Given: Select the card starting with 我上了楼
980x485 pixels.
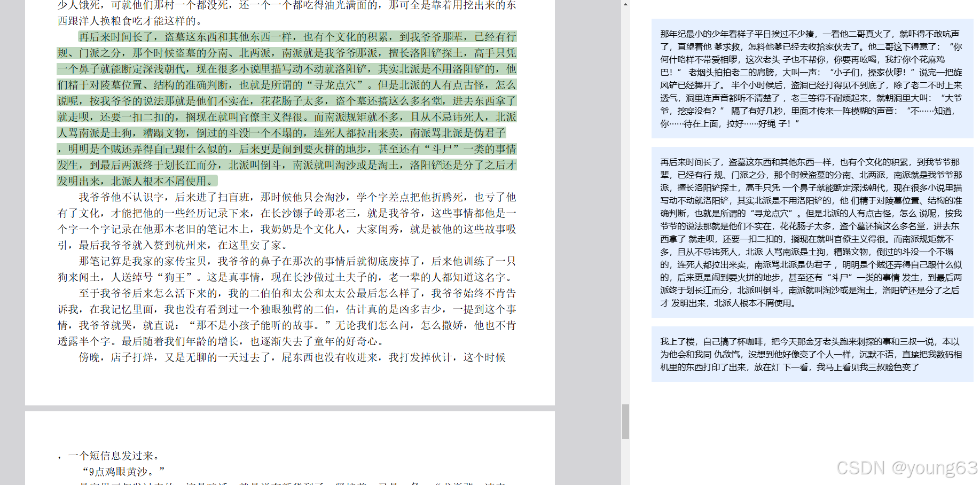Looking at the screenshot, I should 812,354.
